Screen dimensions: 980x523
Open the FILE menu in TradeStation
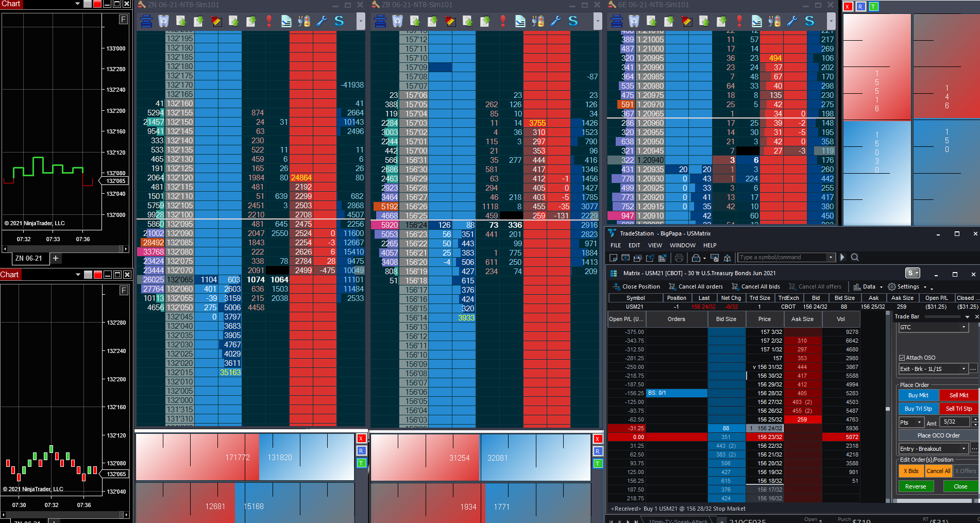point(616,245)
